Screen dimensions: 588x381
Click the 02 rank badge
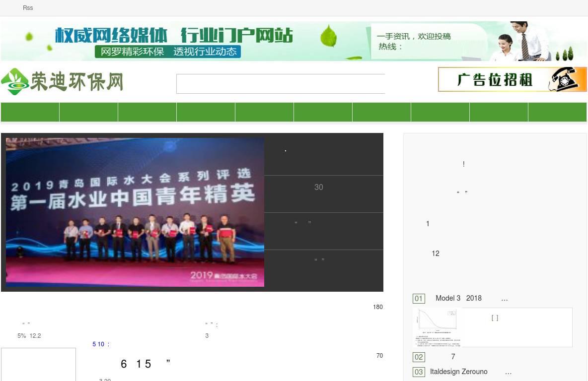click(419, 357)
